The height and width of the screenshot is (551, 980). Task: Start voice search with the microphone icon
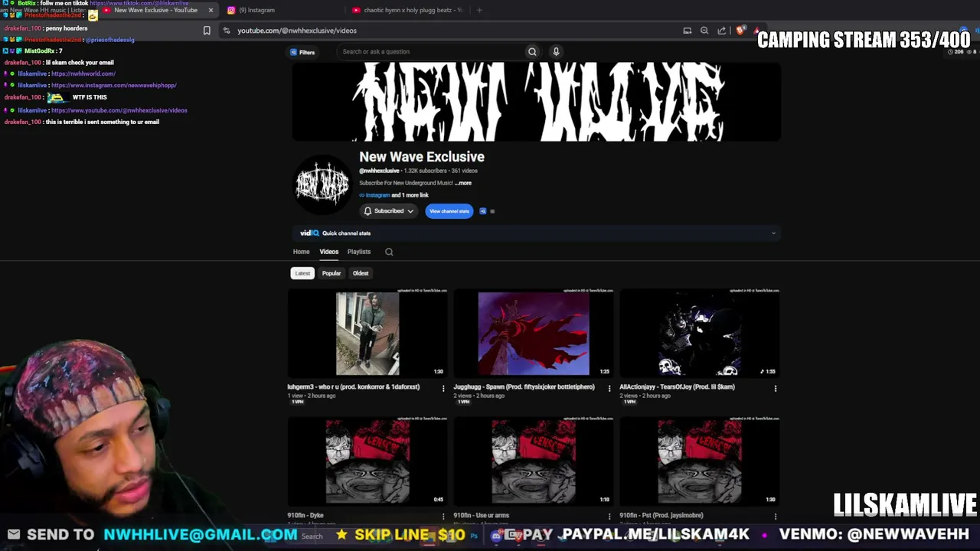[556, 52]
